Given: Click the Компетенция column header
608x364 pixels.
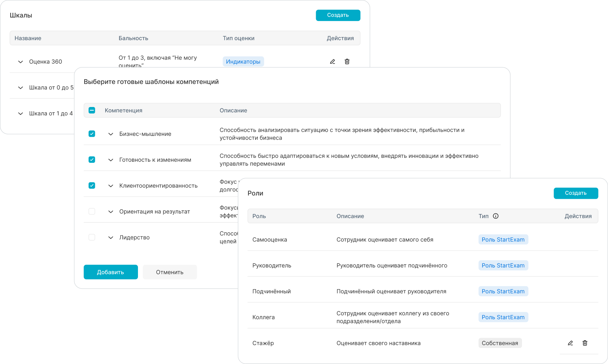Looking at the screenshot, I should [x=123, y=110].
